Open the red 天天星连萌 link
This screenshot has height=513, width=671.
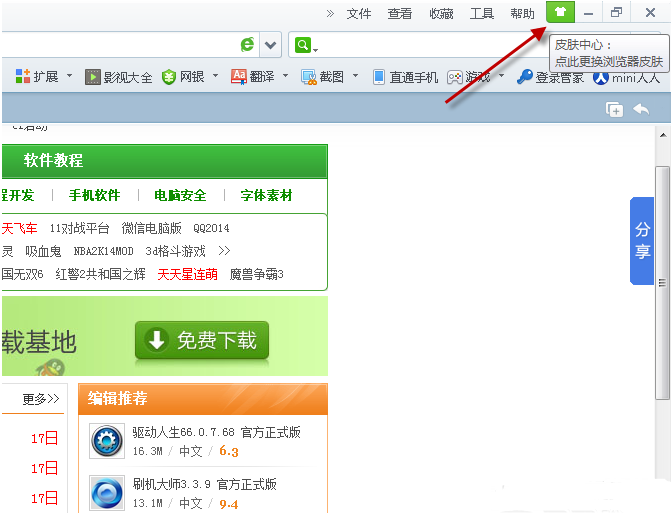187,274
